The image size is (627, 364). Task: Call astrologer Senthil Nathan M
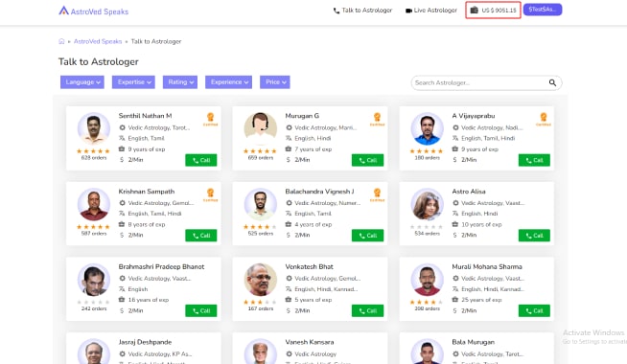tap(201, 160)
